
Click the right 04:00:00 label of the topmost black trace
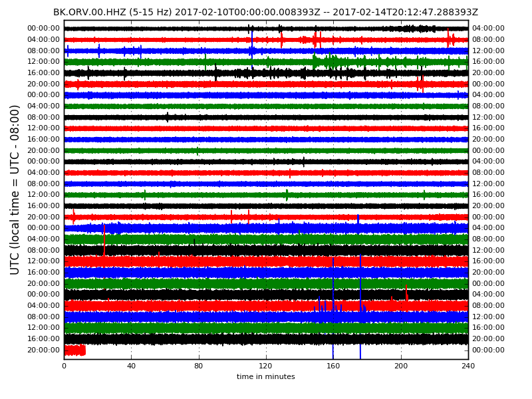coord(488,28)
